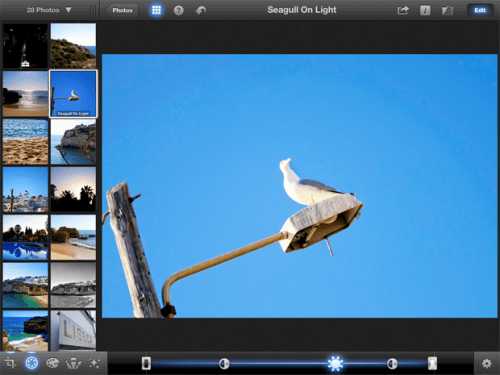
Task: Tap the Share arrow icon
Action: [403, 10]
